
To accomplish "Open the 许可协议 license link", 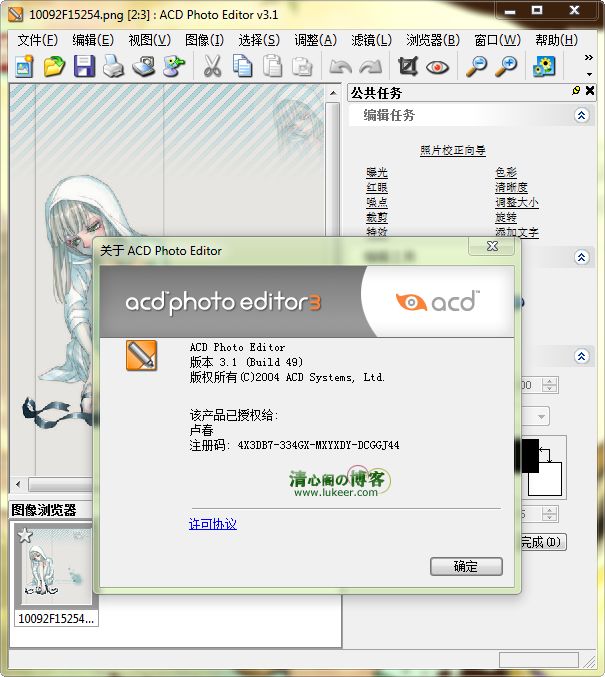I will click(x=212, y=524).
